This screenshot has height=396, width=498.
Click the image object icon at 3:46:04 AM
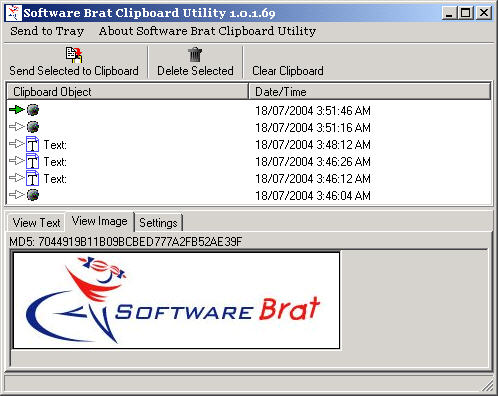(x=33, y=195)
